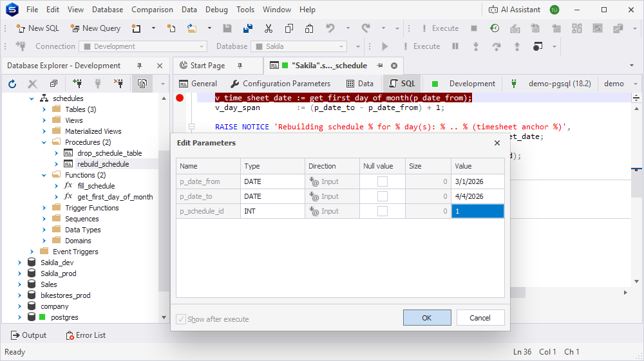Edit the p_date_from value 3/1/2026
Screen dimensions: 644x361
click(x=478, y=181)
